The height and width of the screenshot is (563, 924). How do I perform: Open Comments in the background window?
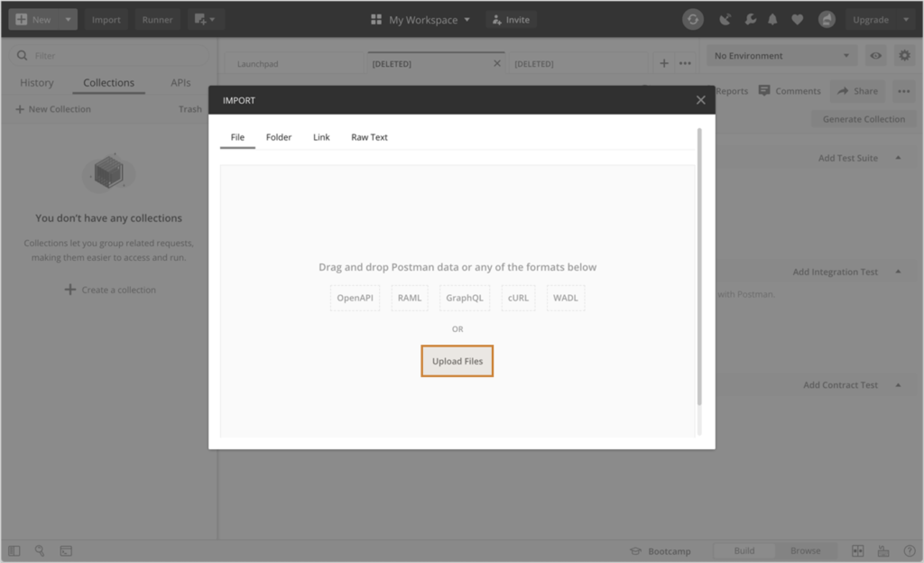(x=789, y=91)
